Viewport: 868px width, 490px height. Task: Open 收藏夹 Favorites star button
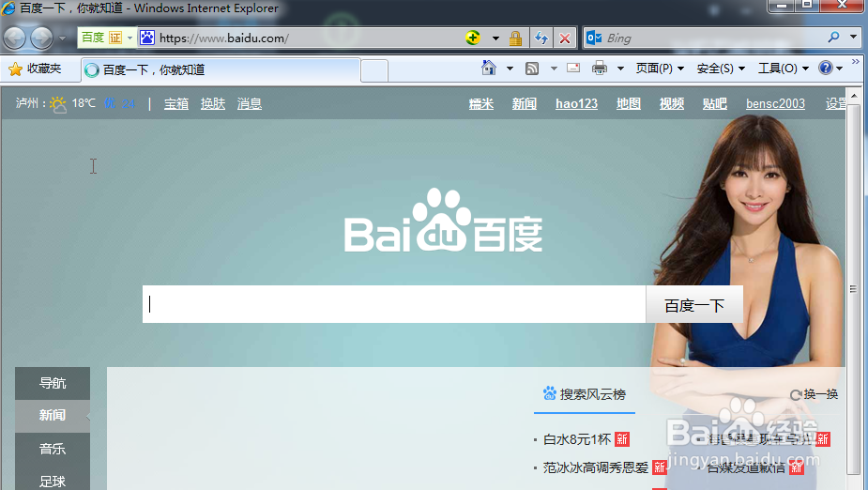click(35, 69)
